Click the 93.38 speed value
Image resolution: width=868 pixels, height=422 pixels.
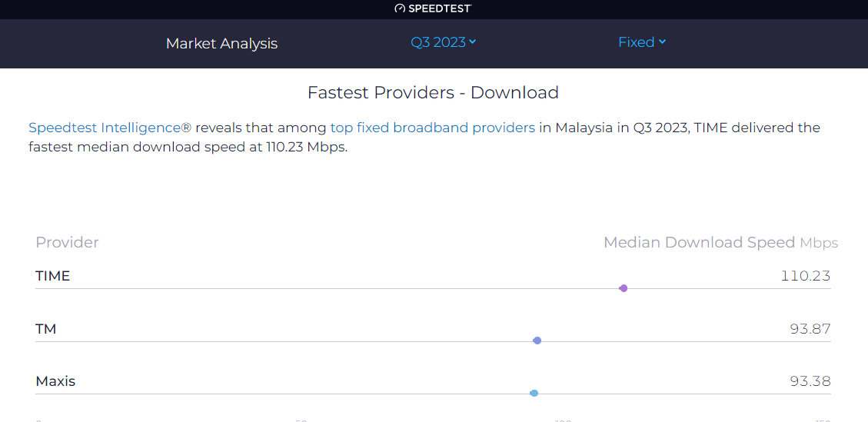pyautogui.click(x=810, y=381)
